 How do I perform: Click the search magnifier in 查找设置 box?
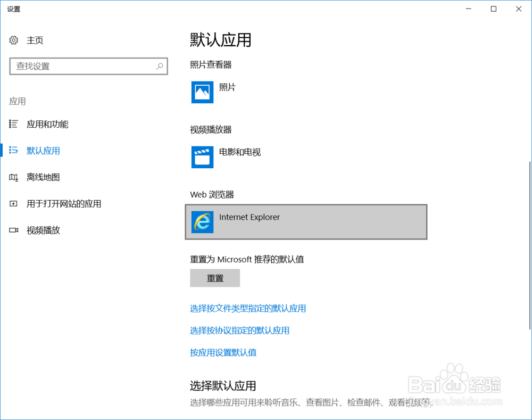click(159, 66)
